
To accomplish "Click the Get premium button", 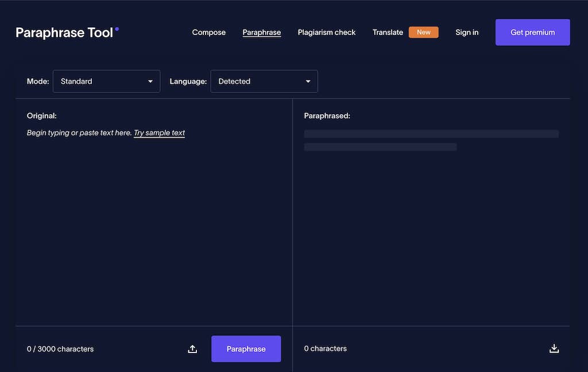I will (532, 32).
